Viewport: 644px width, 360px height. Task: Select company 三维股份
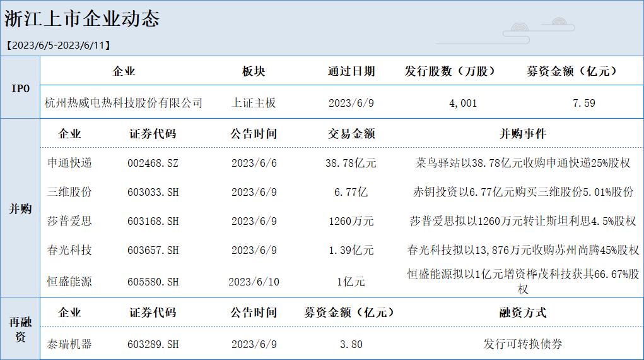[x=69, y=192]
